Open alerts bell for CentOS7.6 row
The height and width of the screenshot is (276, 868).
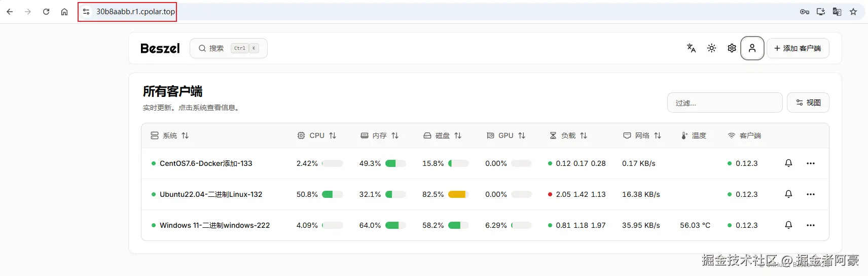point(788,163)
